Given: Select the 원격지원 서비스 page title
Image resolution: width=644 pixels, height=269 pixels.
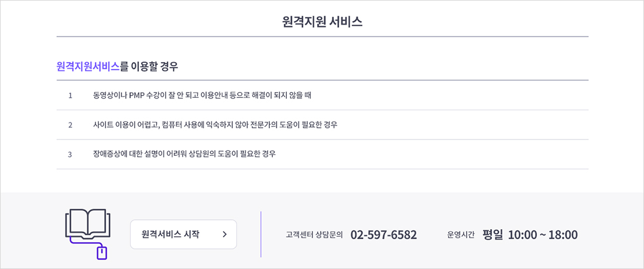Looking at the screenshot, I should click(x=322, y=22).
